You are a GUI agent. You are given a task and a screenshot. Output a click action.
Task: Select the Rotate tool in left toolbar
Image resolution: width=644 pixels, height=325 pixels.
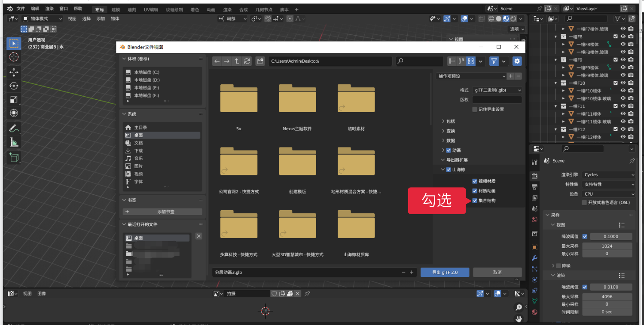(14, 86)
